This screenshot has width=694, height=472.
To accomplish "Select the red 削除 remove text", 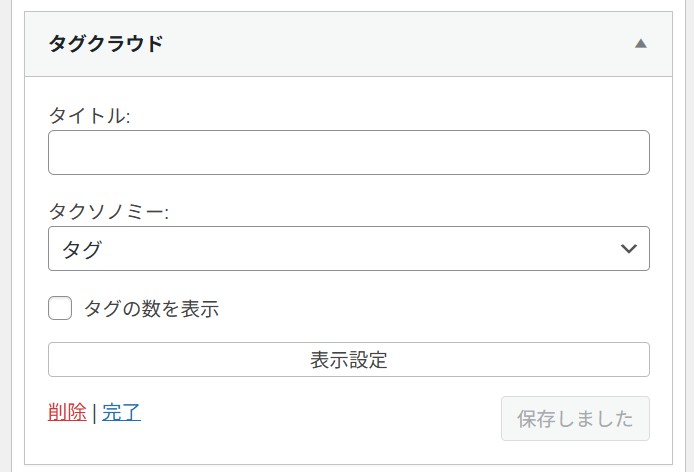I will pos(67,412).
